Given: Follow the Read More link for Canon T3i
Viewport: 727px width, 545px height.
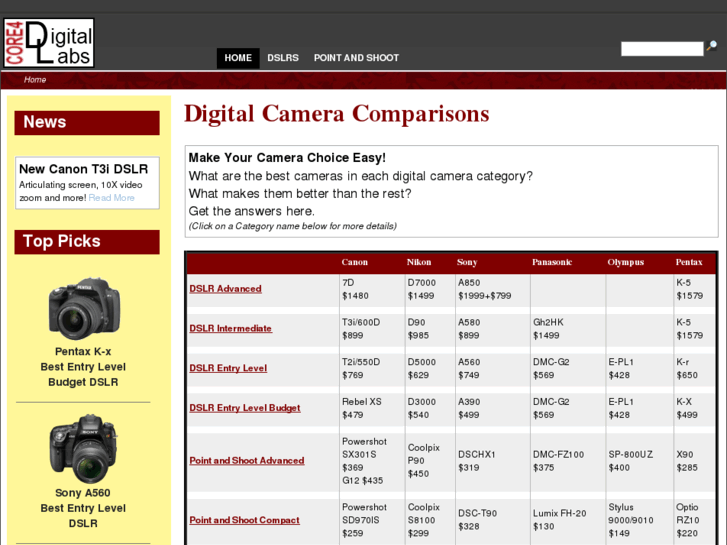Looking at the screenshot, I should tap(111, 198).
